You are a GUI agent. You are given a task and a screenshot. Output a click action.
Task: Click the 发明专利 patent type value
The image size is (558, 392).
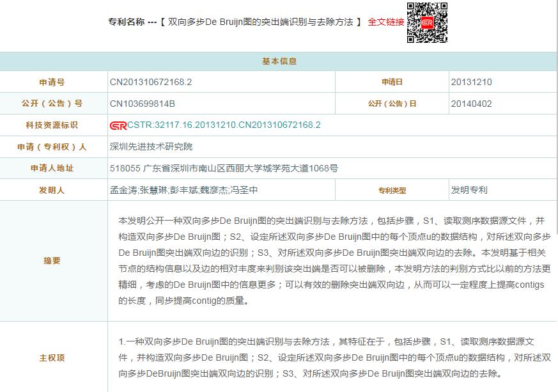[469, 191]
